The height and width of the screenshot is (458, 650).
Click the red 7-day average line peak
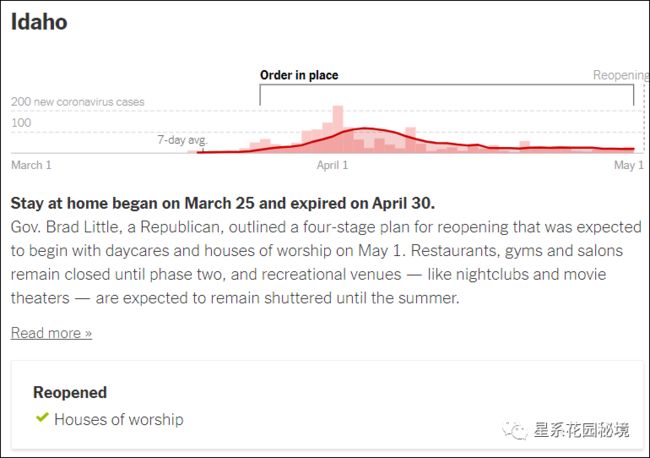pos(365,128)
